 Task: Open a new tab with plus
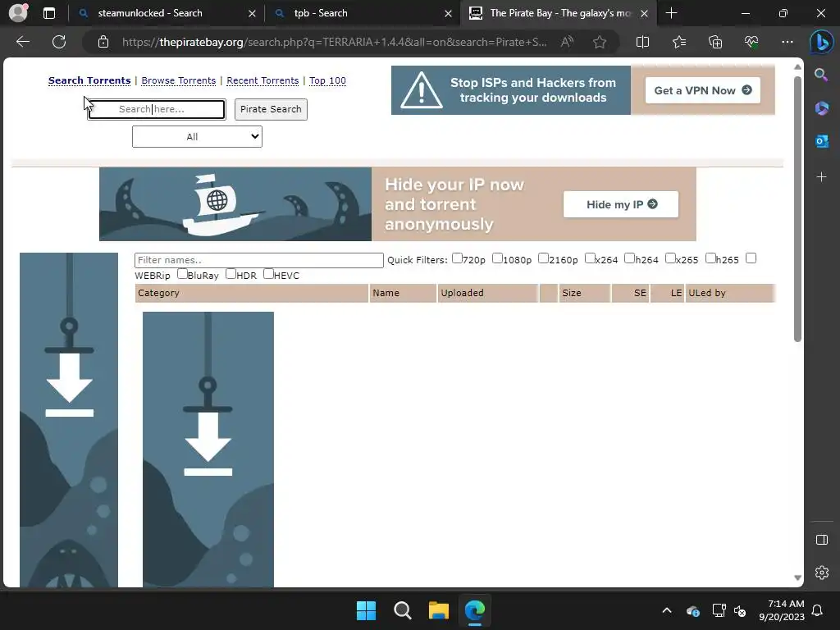pyautogui.click(x=671, y=13)
